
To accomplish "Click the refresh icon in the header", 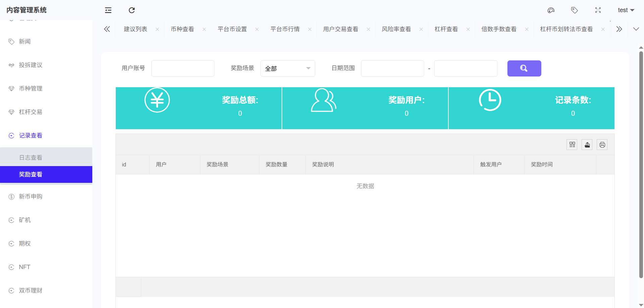I will pyautogui.click(x=132, y=10).
